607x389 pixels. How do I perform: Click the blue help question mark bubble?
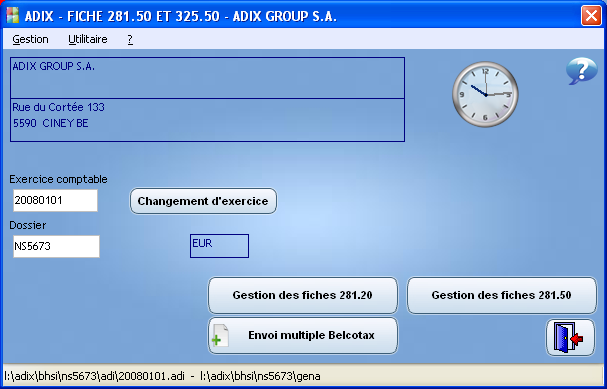tap(581, 71)
